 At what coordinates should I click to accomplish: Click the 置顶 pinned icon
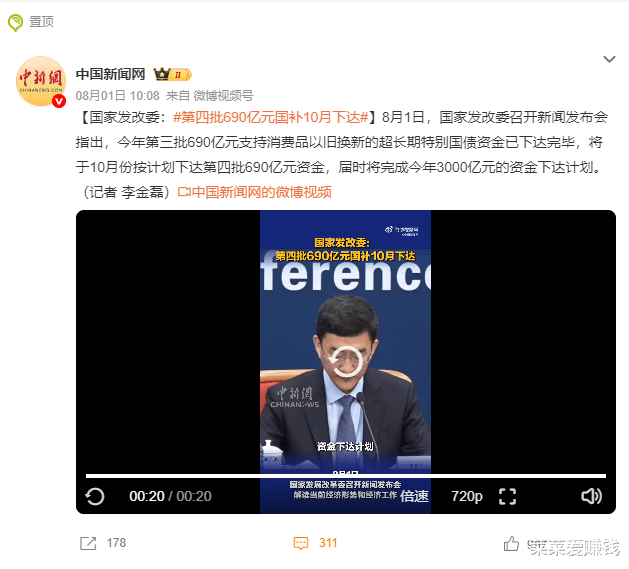tap(15, 22)
